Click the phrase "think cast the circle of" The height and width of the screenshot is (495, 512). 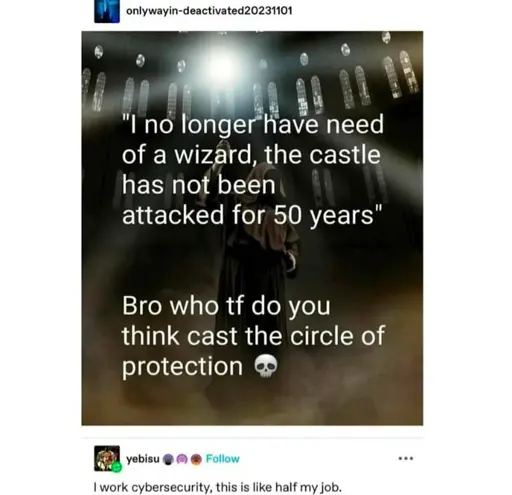(253, 336)
